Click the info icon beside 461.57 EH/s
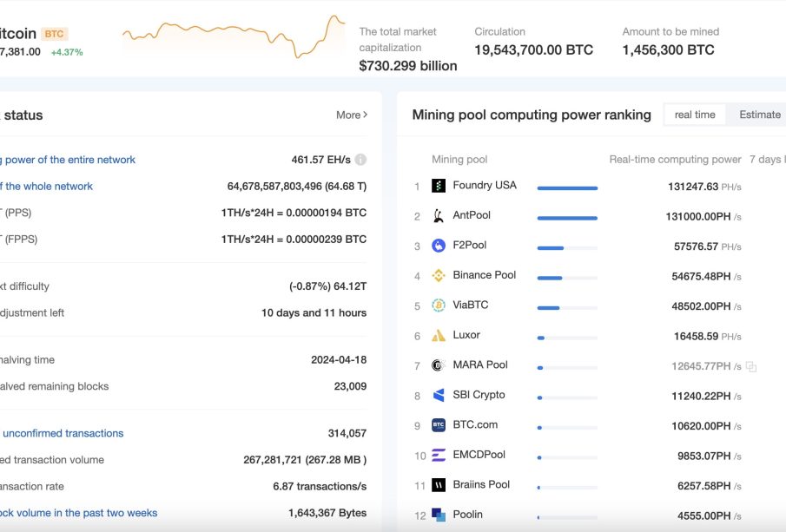This screenshot has width=786, height=532. [x=360, y=160]
